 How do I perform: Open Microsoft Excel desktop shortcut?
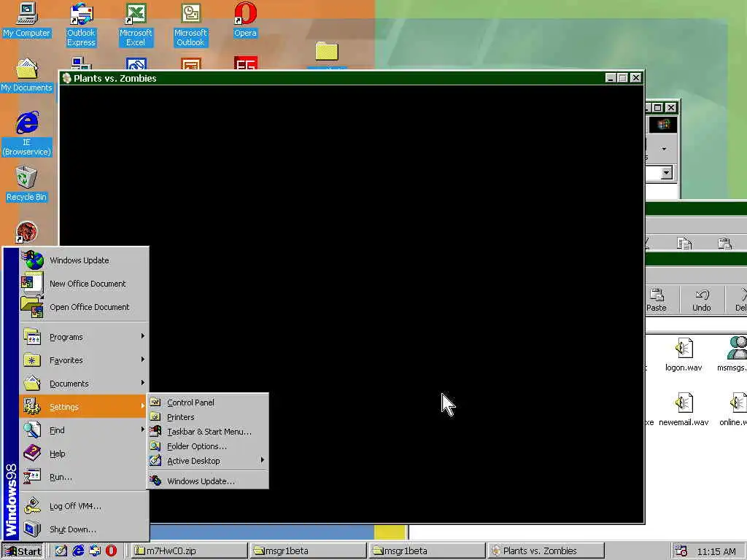(x=136, y=25)
